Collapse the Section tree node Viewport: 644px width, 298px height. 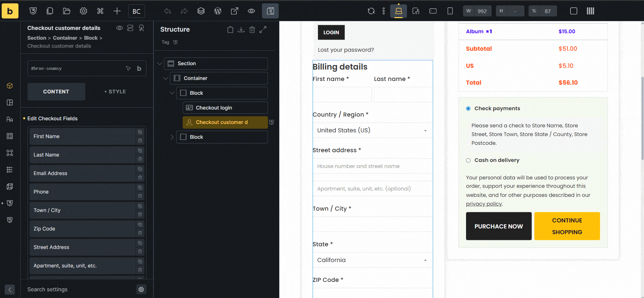point(159,63)
